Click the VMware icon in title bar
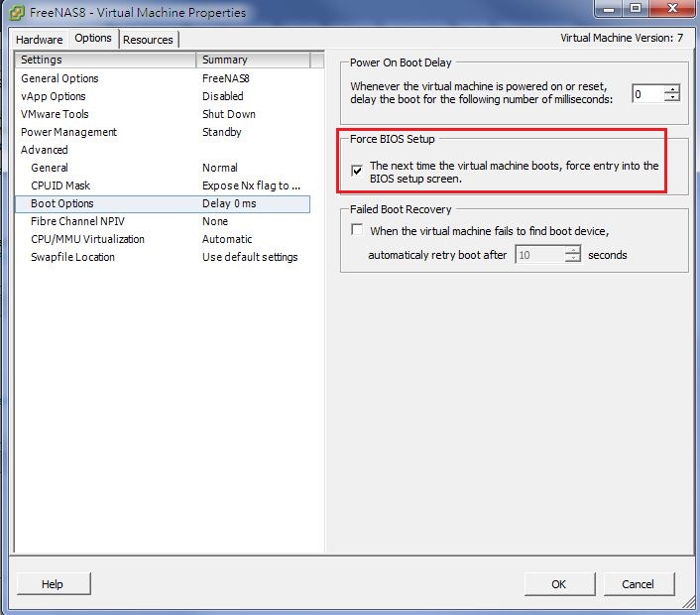The width and height of the screenshot is (700, 615). [x=16, y=13]
